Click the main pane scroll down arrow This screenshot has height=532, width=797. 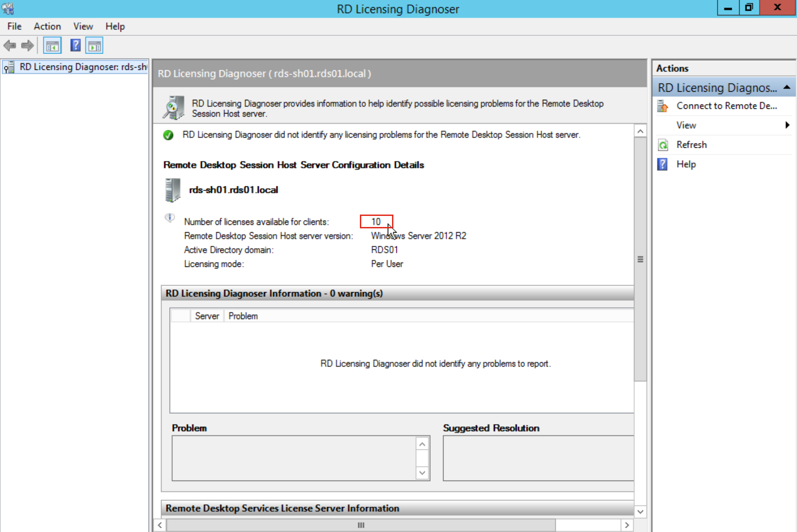[640, 511]
